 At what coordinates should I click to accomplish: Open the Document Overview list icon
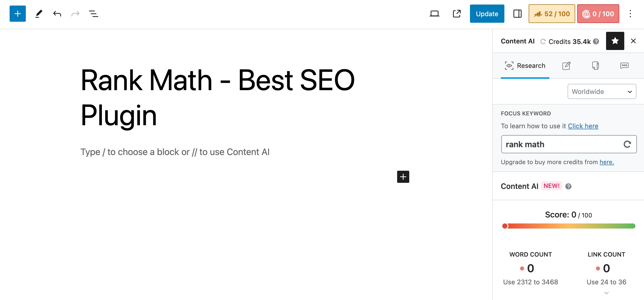[x=94, y=14]
